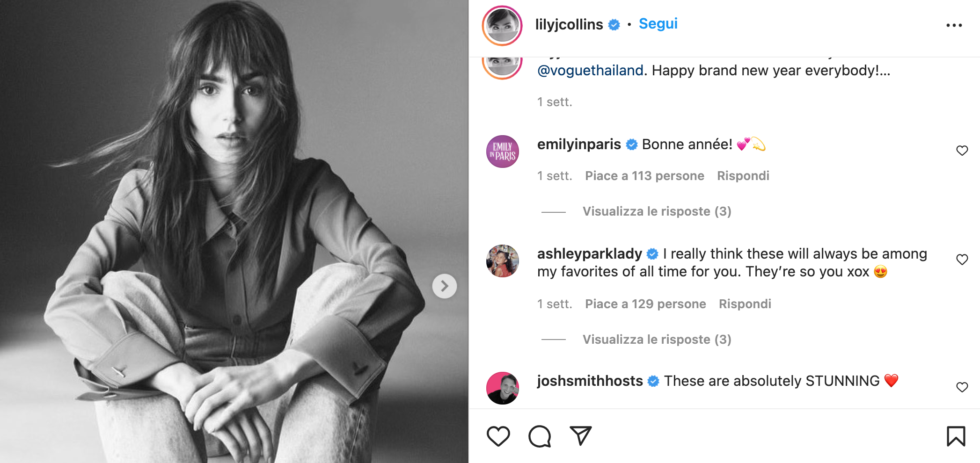Click Segui to follow lilyjcollins

point(658,24)
